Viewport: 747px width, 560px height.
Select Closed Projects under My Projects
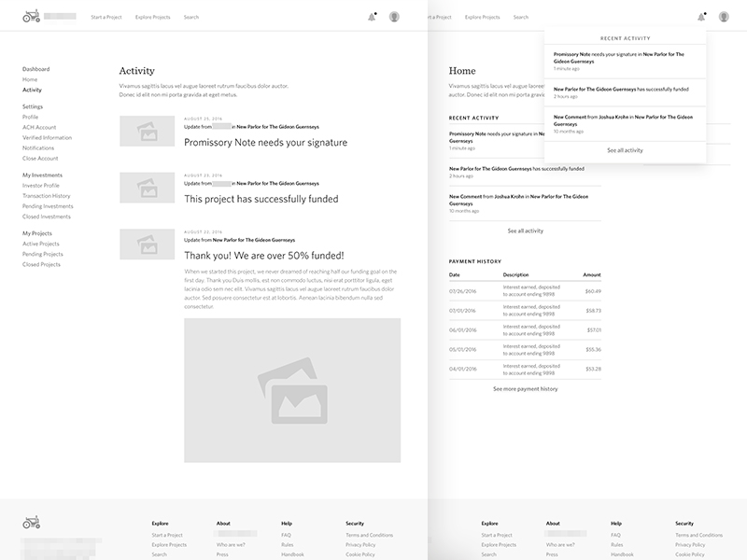[x=42, y=264]
